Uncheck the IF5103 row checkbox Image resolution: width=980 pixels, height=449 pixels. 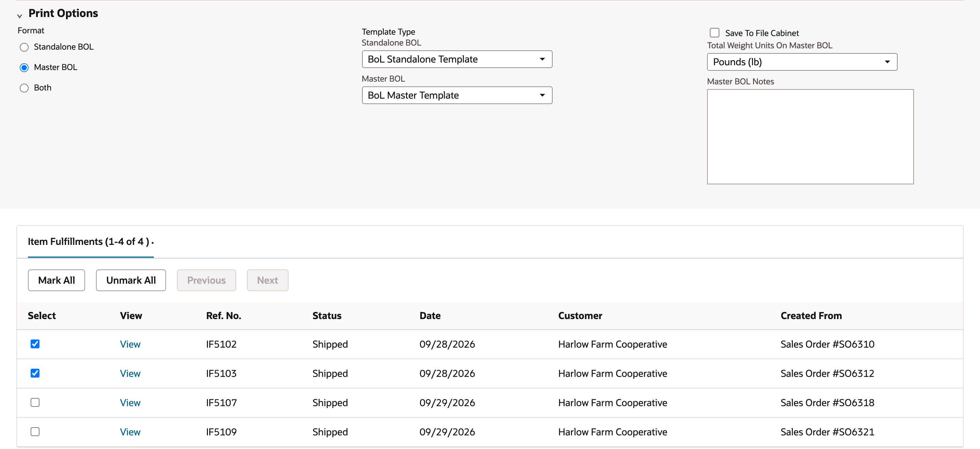(x=35, y=373)
